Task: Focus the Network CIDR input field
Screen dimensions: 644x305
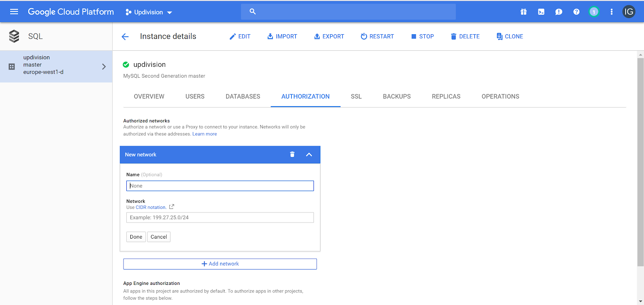Action: 220,217
